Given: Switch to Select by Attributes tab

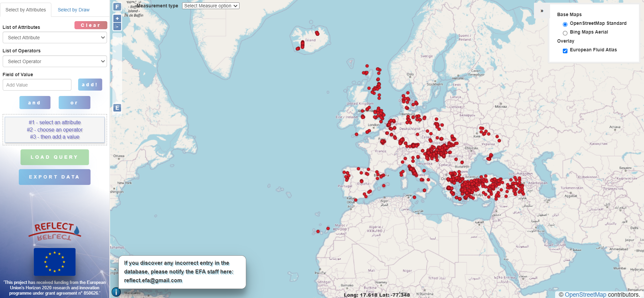Looking at the screenshot, I should coord(25,10).
